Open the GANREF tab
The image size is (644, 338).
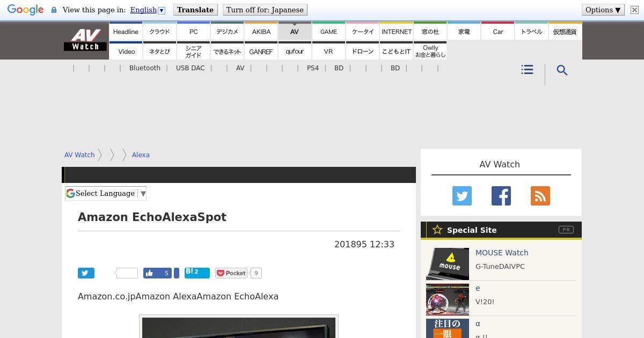pos(261,52)
